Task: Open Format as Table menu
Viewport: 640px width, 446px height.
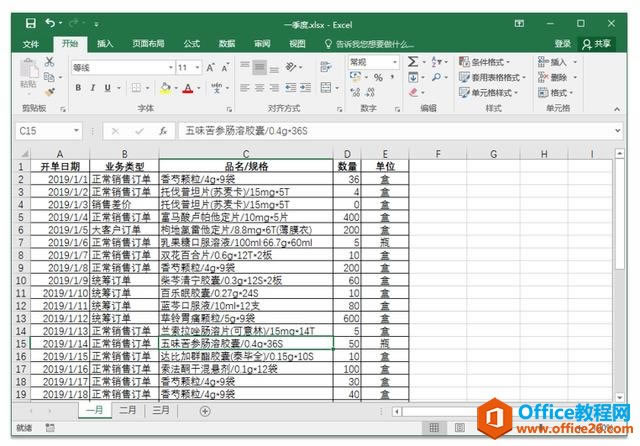Action: (492, 77)
